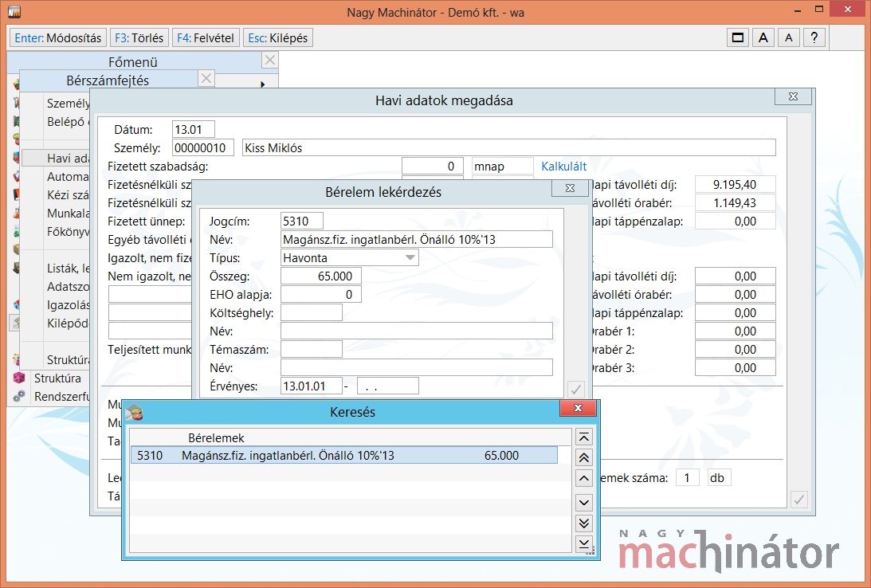The width and height of the screenshot is (871, 588).
Task: Click the question mark help icon
Action: pyautogui.click(x=814, y=37)
